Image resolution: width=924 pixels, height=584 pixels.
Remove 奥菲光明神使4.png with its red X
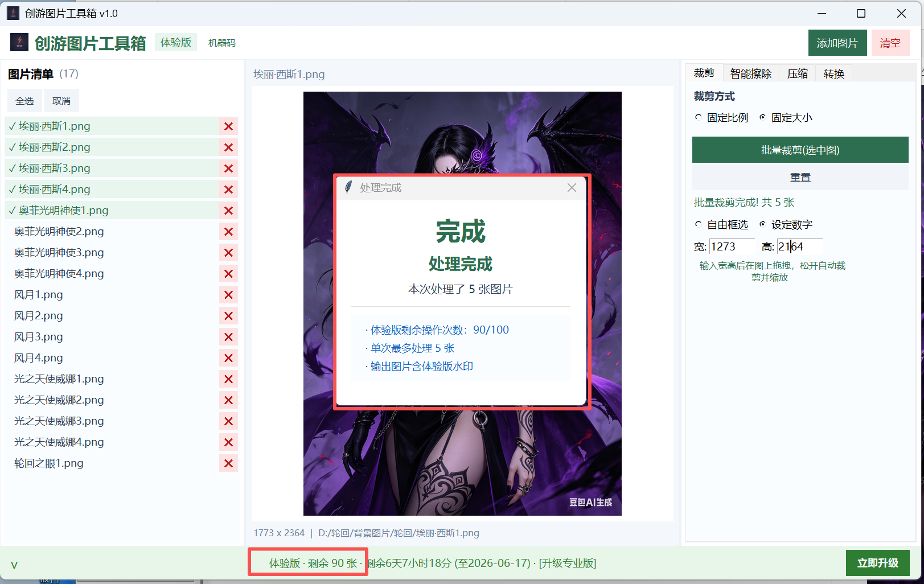[x=228, y=274]
